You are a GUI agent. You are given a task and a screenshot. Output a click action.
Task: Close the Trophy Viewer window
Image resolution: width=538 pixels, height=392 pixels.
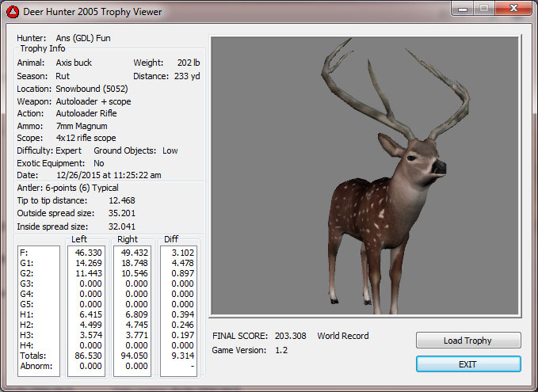coord(513,7)
